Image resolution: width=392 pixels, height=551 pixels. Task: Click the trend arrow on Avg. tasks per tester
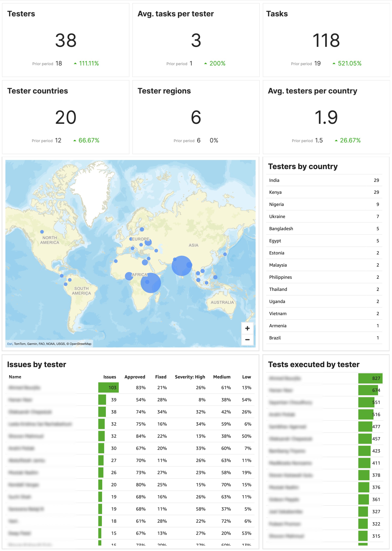point(206,63)
